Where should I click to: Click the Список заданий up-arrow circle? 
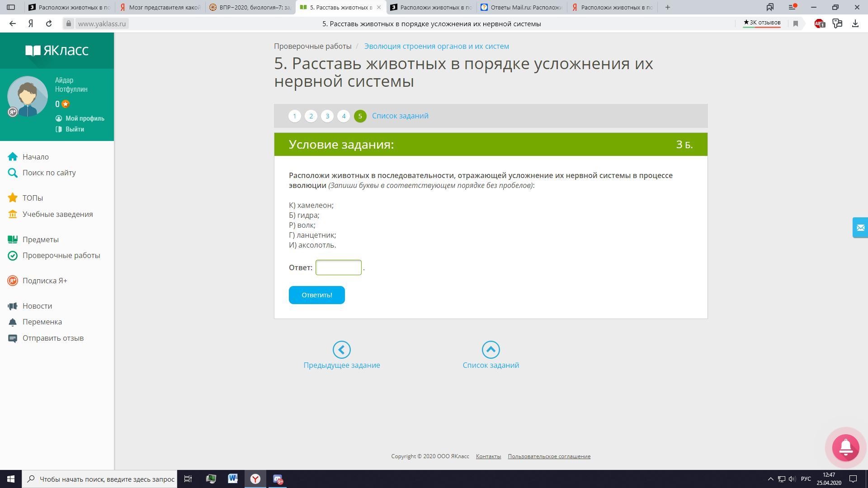[491, 350]
